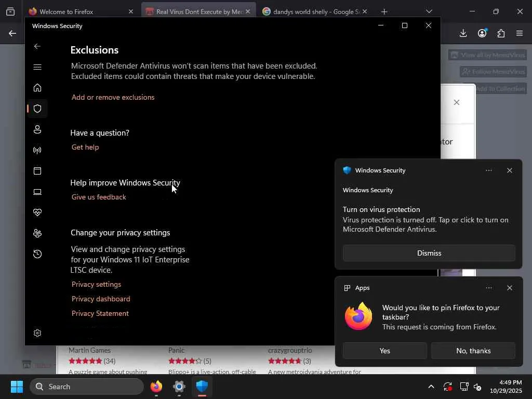Click Firefox back navigation arrow
The width and height of the screenshot is (532, 399).
(12, 33)
